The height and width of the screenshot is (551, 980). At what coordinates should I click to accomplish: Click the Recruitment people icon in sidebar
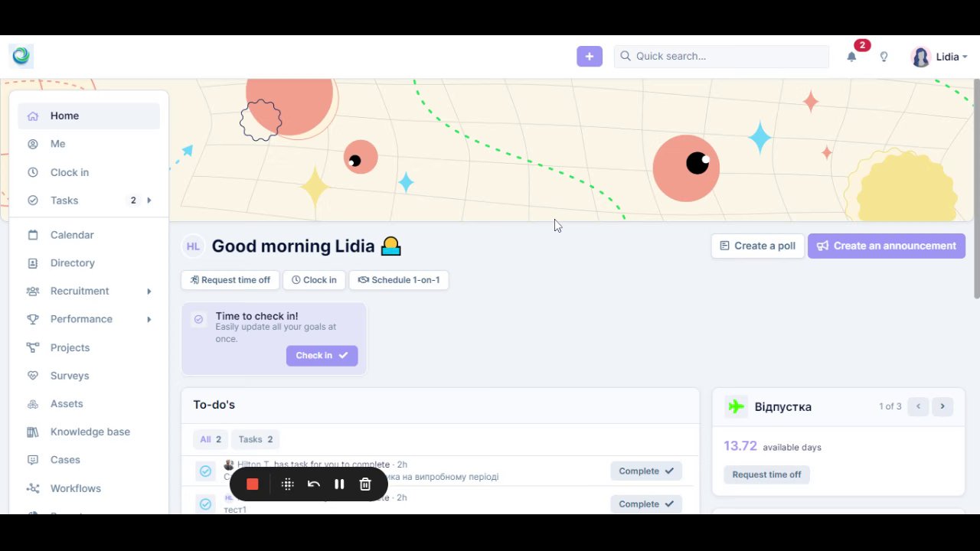tap(33, 292)
